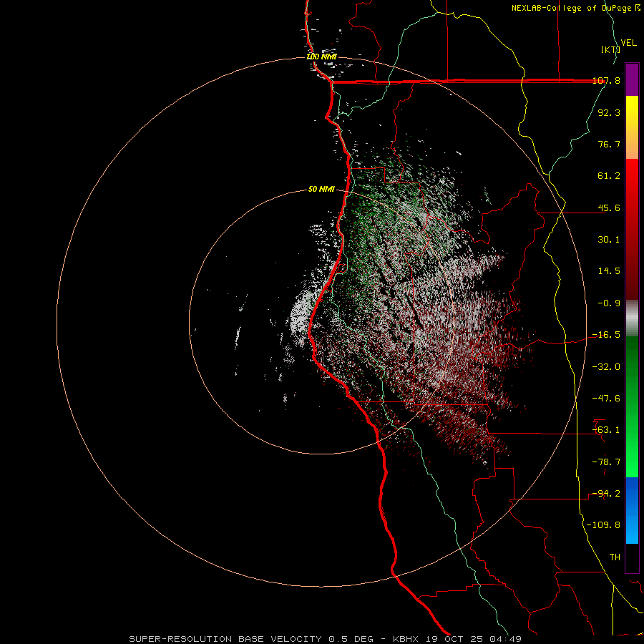644x644 pixels.
Task: Click the -32.0 velocity scale value
Action: (606, 367)
